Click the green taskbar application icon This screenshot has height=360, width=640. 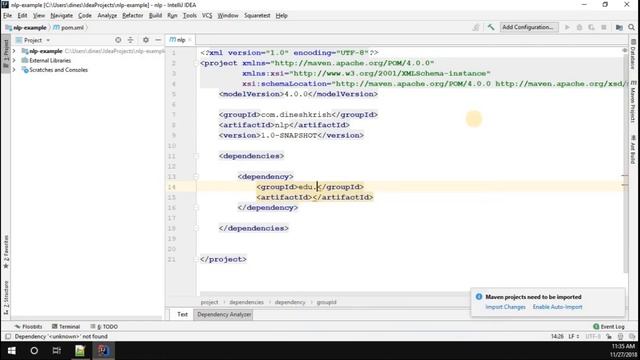[x=80, y=351]
